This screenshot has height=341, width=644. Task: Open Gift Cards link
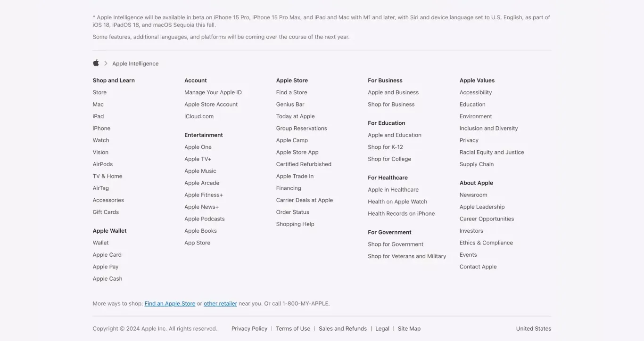pos(106,212)
